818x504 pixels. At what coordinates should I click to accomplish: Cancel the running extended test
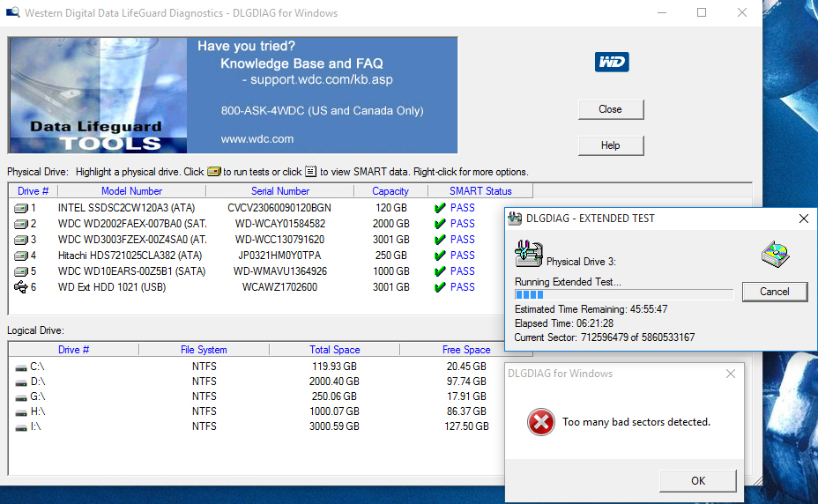point(775,292)
